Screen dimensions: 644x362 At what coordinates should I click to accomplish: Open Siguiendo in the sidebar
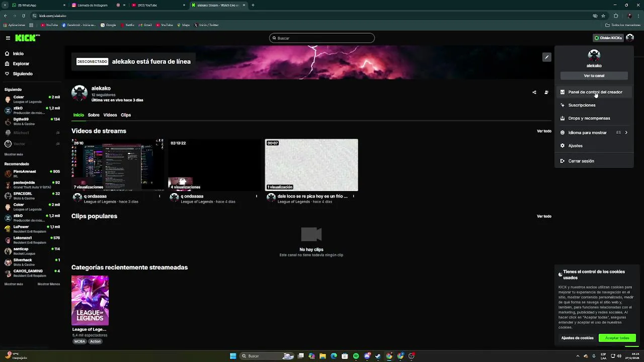(23, 74)
